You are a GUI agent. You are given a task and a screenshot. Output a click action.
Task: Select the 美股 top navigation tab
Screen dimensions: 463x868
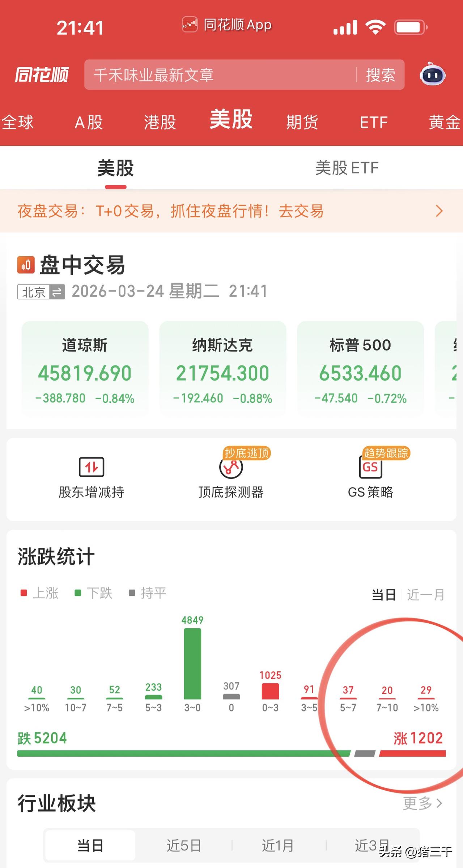click(231, 119)
